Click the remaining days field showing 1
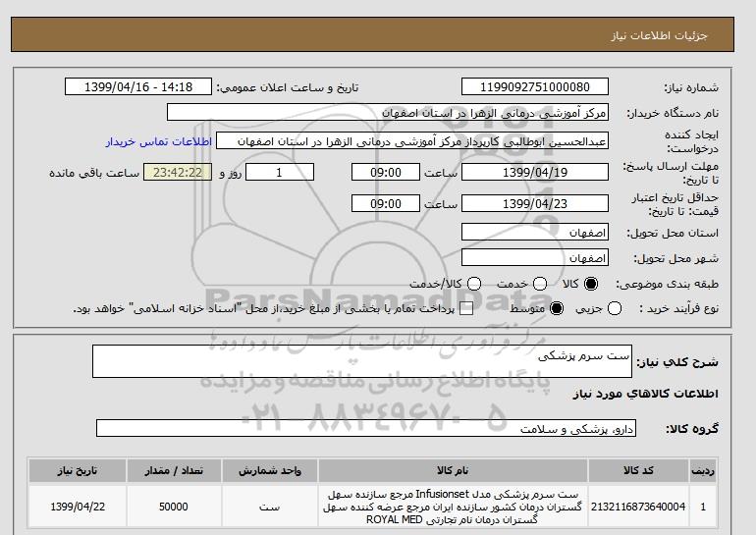The width and height of the screenshot is (756, 535). point(280,172)
